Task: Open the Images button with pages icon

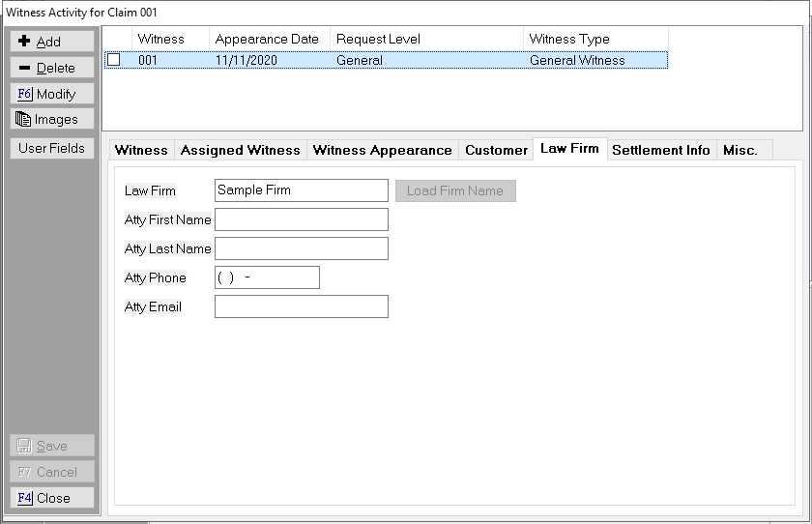Action: pos(52,119)
